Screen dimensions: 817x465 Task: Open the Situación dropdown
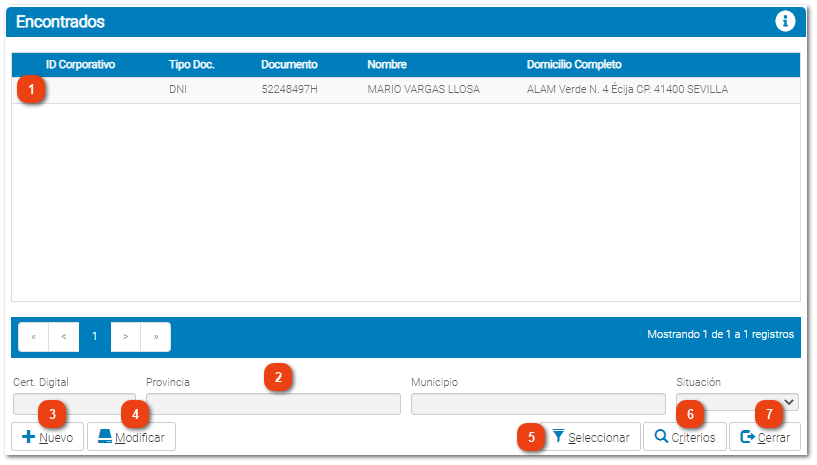737,402
